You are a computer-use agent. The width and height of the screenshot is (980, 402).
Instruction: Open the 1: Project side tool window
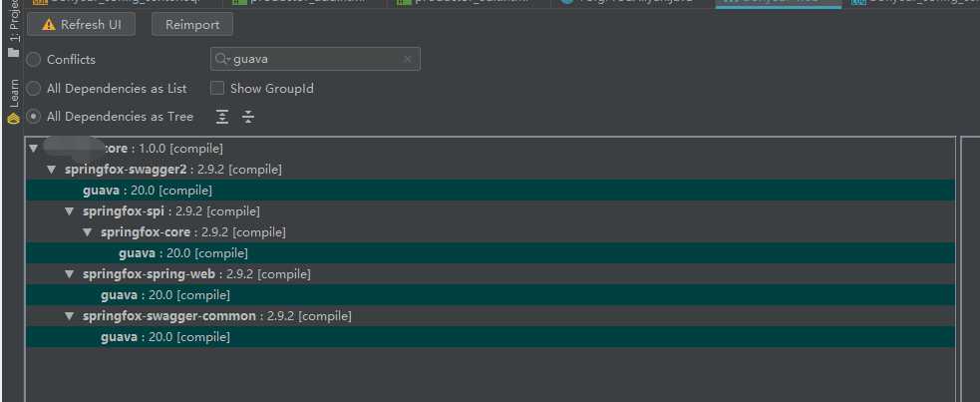click(x=13, y=29)
